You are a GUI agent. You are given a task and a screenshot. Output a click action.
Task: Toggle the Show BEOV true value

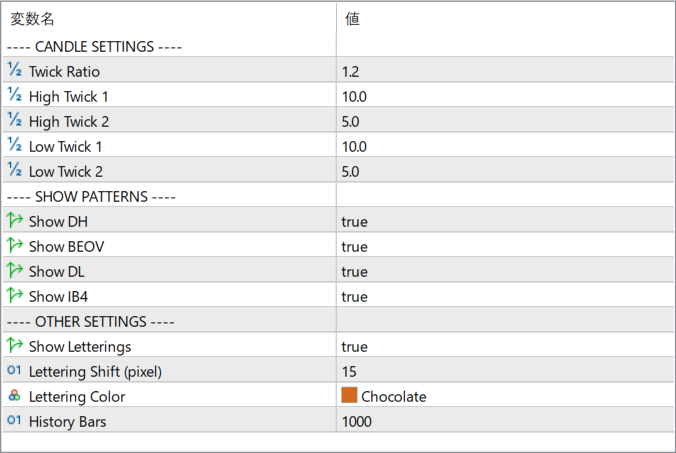(354, 247)
